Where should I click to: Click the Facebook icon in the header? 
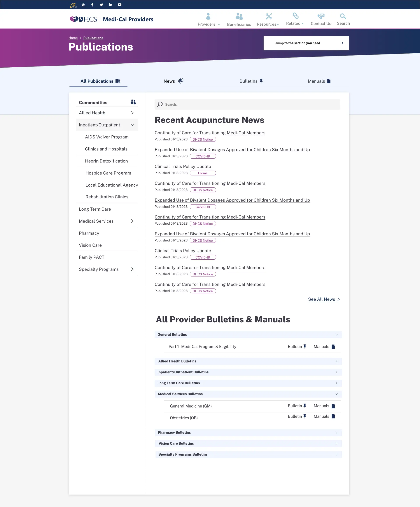click(x=92, y=5)
